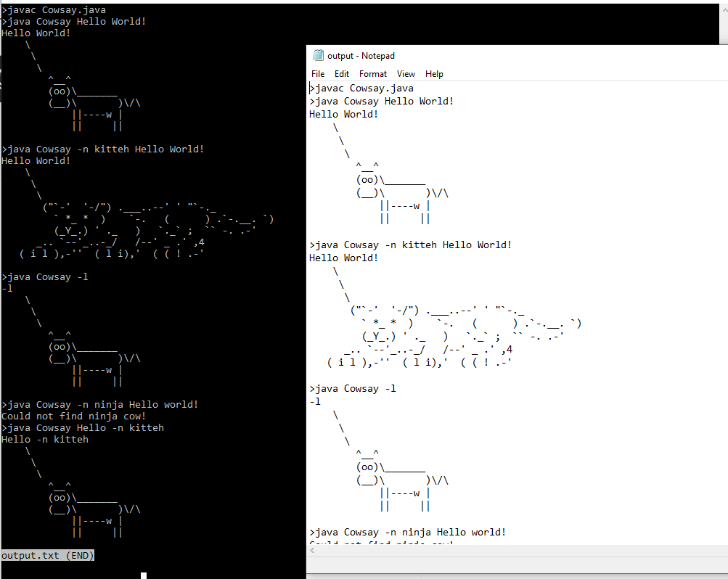
Task: Open the Edit menu in Notepad
Action: click(x=342, y=74)
